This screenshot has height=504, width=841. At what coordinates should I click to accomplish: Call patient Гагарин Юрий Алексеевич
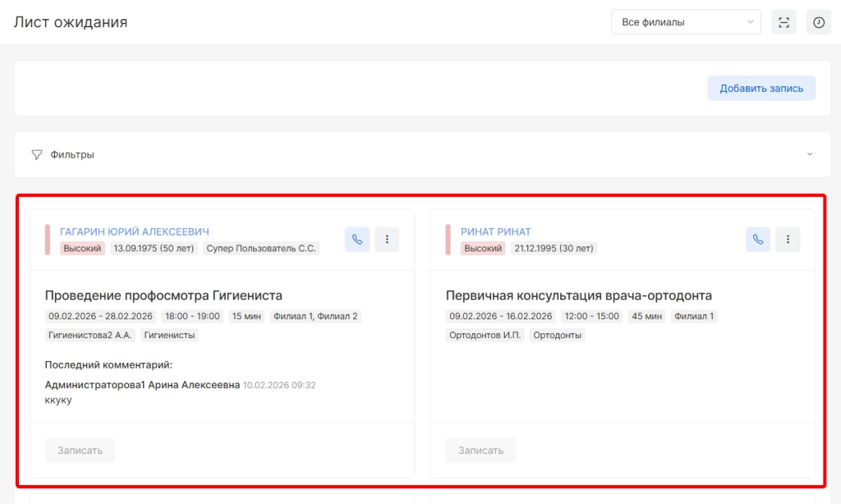tap(357, 240)
